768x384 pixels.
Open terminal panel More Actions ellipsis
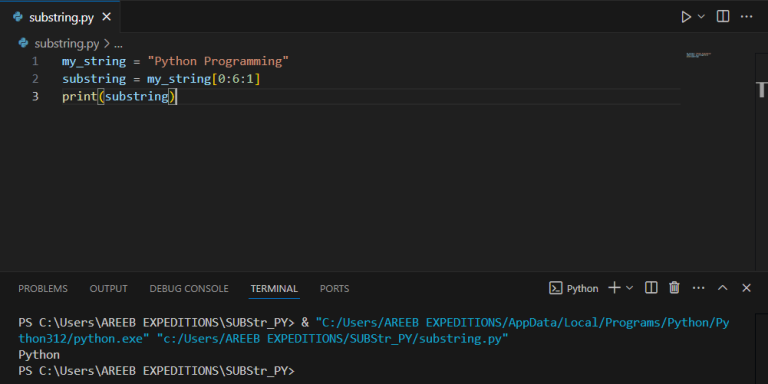[698, 288]
